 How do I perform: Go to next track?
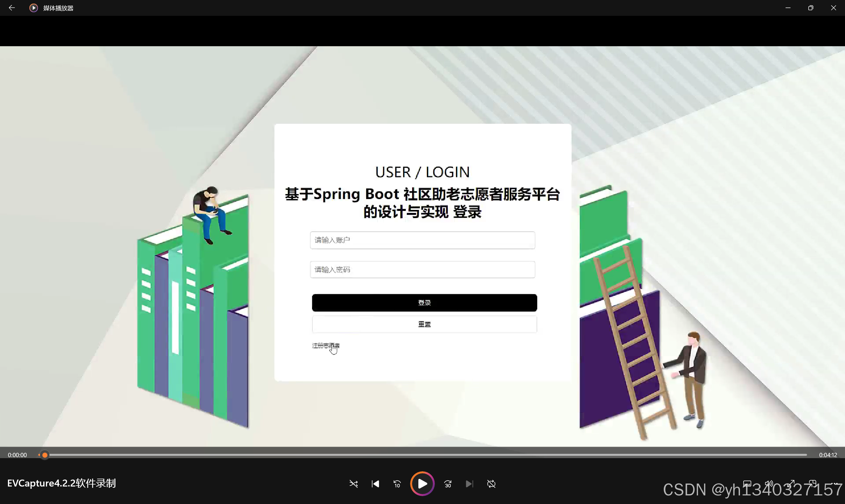(x=469, y=484)
